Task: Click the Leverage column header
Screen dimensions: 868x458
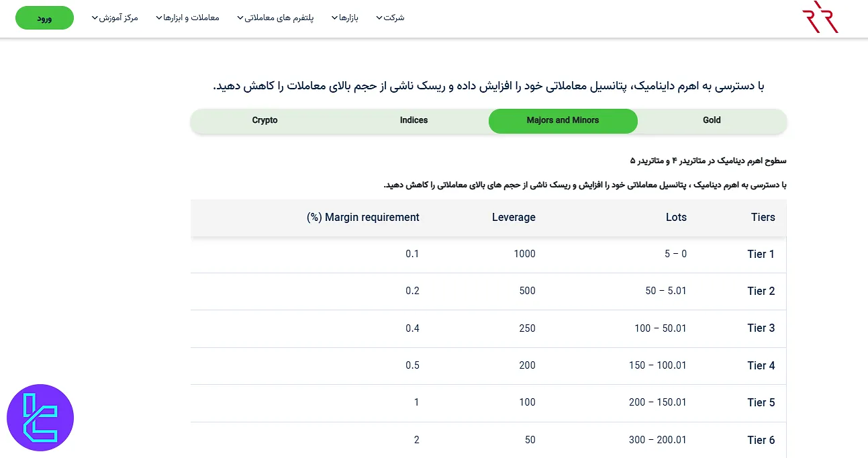Action: [514, 217]
